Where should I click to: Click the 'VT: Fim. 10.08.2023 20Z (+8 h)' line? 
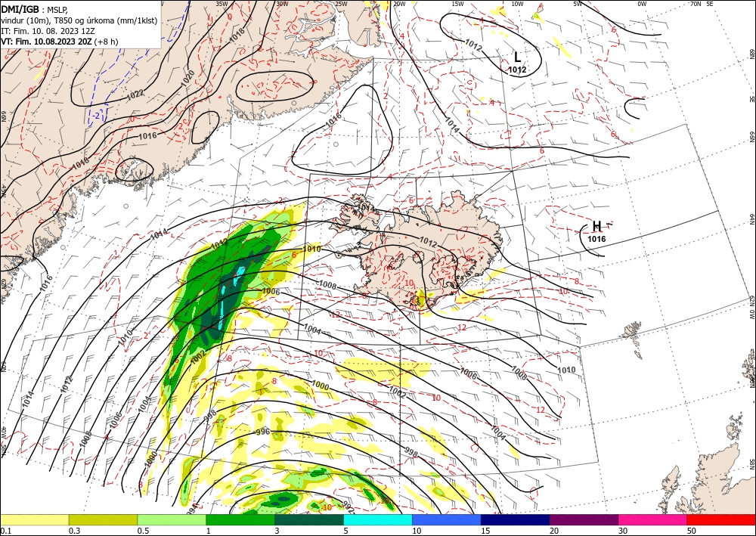(59, 42)
